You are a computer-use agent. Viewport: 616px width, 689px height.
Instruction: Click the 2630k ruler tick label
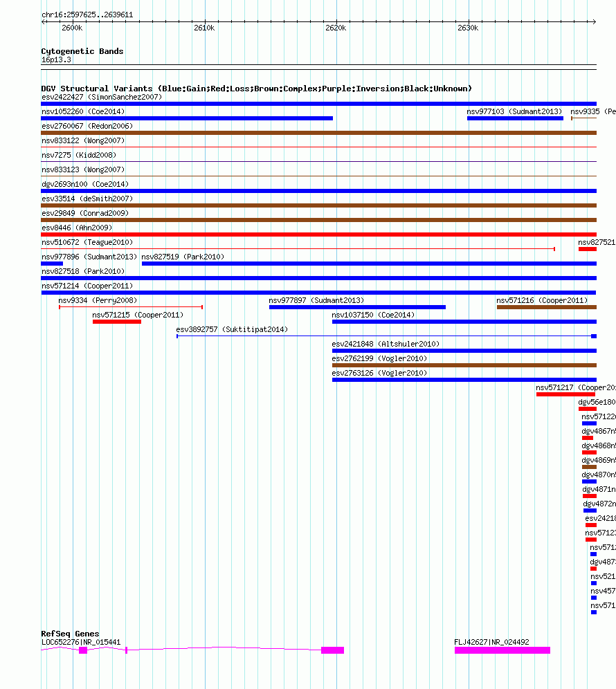click(468, 28)
